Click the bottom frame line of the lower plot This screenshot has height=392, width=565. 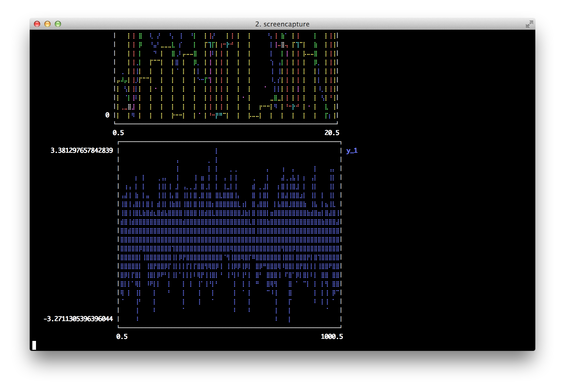pos(230,327)
